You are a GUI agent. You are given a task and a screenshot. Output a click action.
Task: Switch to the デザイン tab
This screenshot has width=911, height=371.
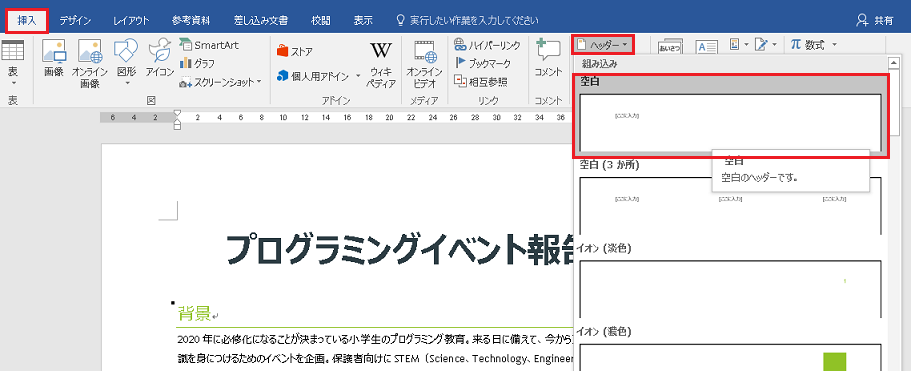(x=75, y=20)
